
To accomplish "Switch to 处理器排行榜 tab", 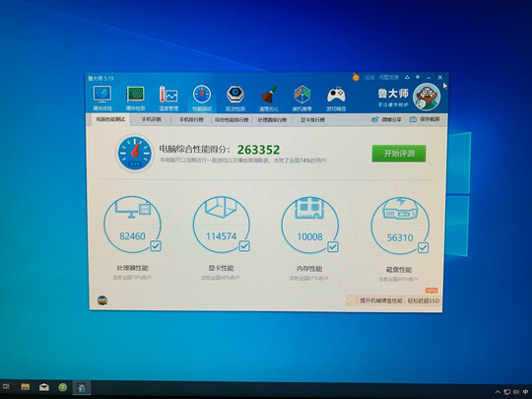I will (x=272, y=120).
